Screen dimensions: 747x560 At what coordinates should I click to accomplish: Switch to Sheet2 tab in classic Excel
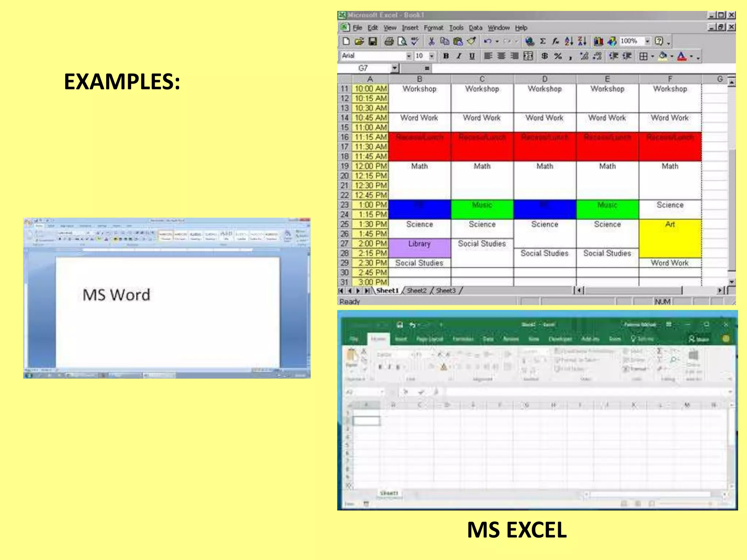pyautogui.click(x=417, y=291)
